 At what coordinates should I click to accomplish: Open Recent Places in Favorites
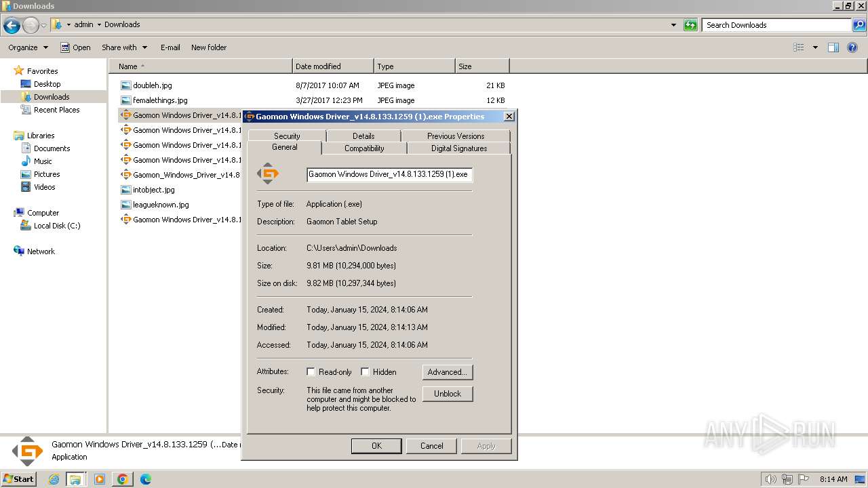tap(56, 110)
